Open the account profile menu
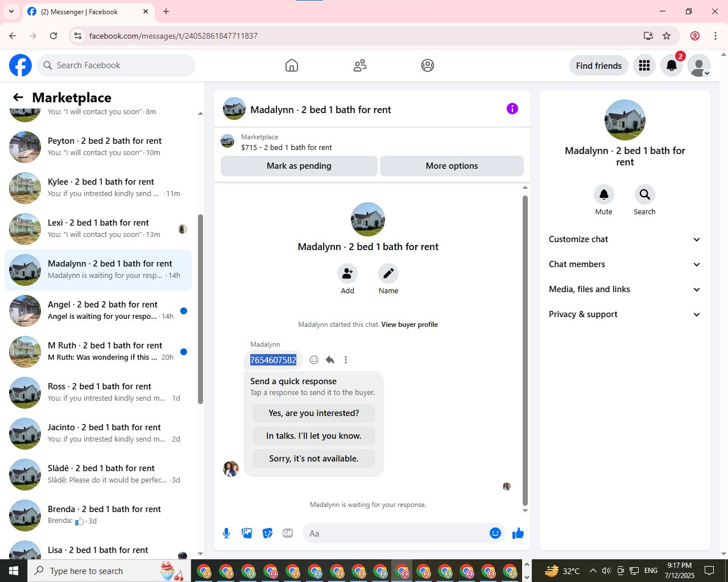Image resolution: width=728 pixels, height=582 pixels. coord(699,65)
